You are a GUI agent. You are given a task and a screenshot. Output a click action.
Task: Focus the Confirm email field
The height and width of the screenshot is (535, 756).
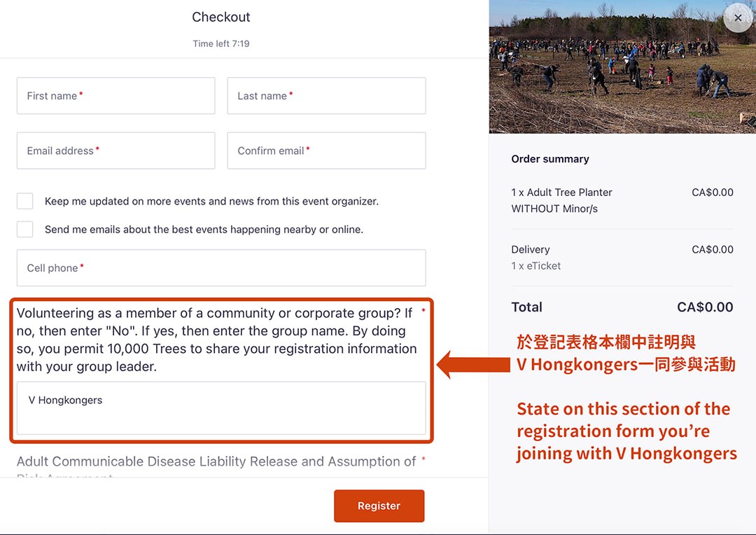(x=326, y=151)
